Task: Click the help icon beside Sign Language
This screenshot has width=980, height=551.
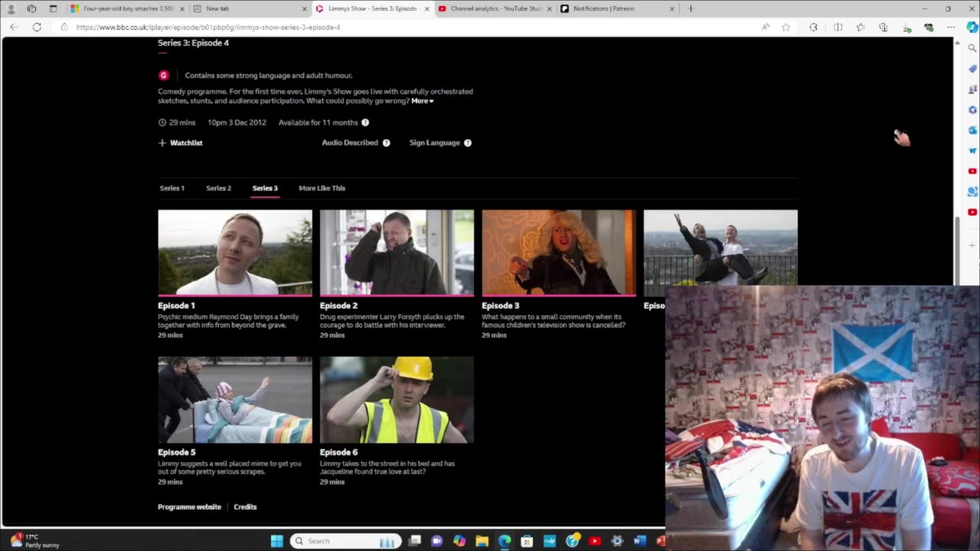Action: 468,143
